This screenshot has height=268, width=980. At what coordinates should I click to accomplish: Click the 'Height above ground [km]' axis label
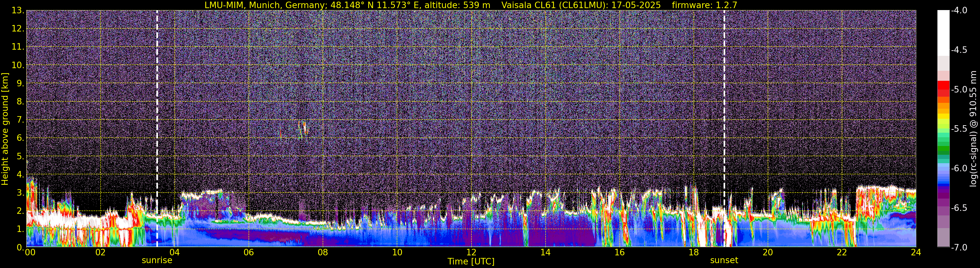pyautogui.click(x=5, y=129)
